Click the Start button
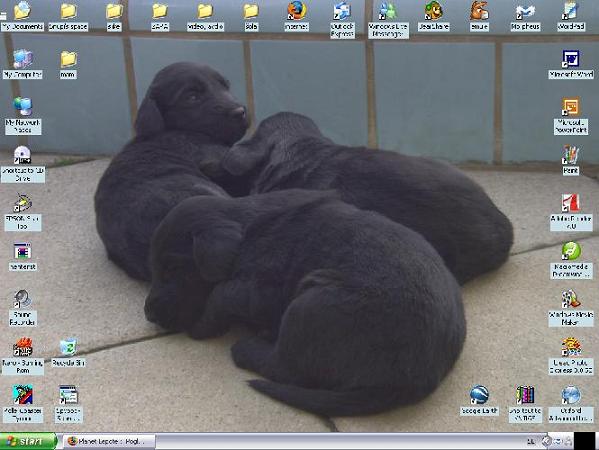 coord(28,442)
